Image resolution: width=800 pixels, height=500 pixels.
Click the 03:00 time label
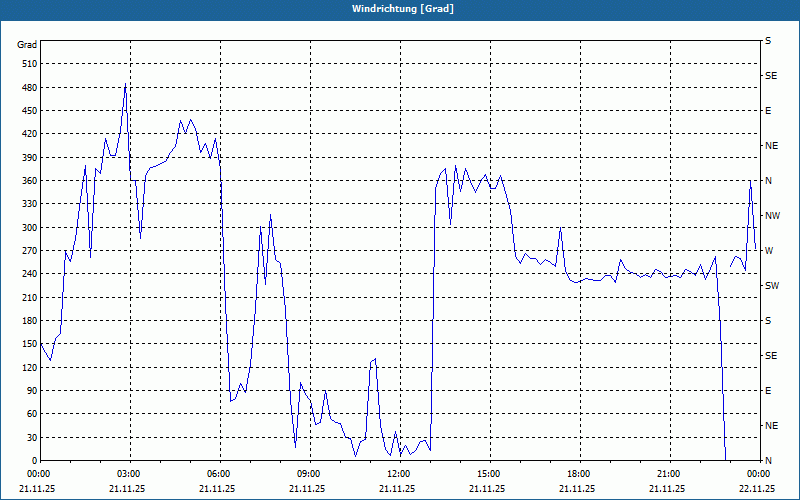pos(128,474)
